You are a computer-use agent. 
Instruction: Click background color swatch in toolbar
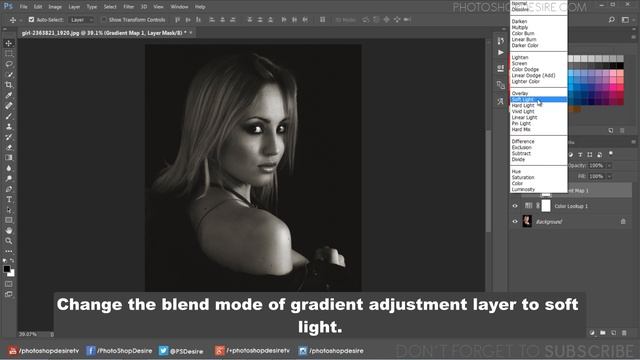(12, 273)
